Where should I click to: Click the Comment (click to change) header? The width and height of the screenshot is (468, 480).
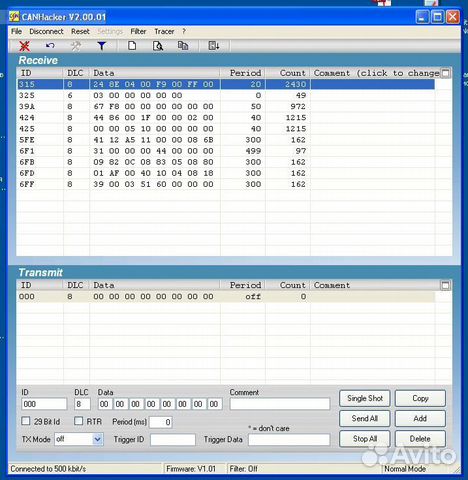376,73
